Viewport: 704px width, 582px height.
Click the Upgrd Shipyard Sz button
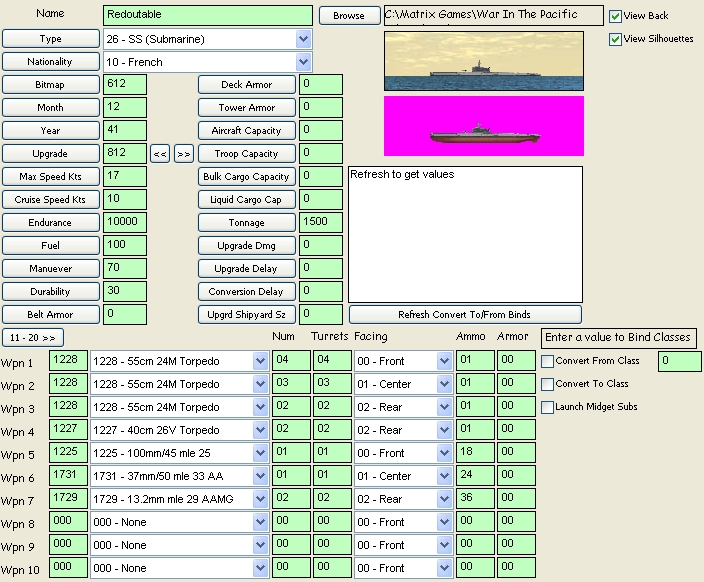(x=247, y=314)
